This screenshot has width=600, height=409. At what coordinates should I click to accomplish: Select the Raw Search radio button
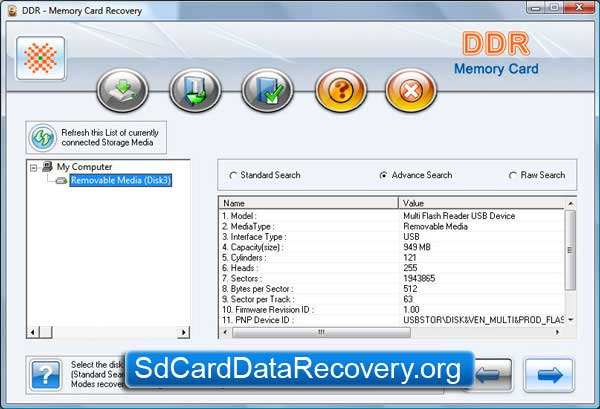click(x=512, y=175)
